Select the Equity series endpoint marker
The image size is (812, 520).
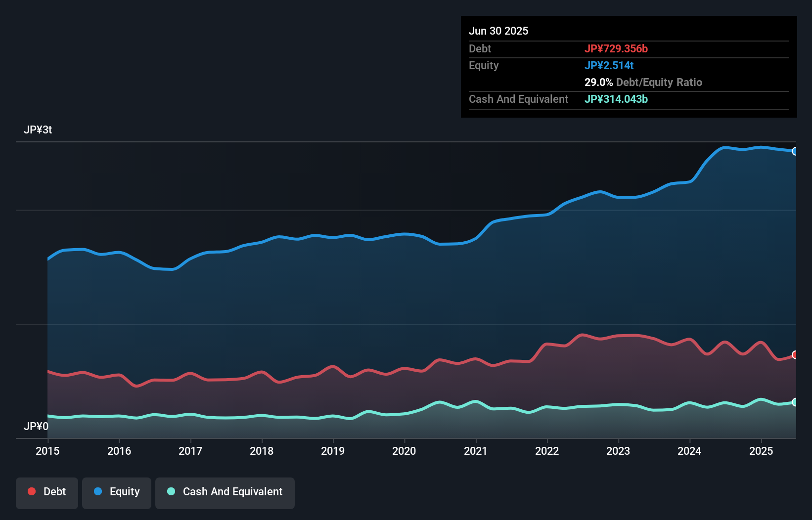click(x=795, y=151)
